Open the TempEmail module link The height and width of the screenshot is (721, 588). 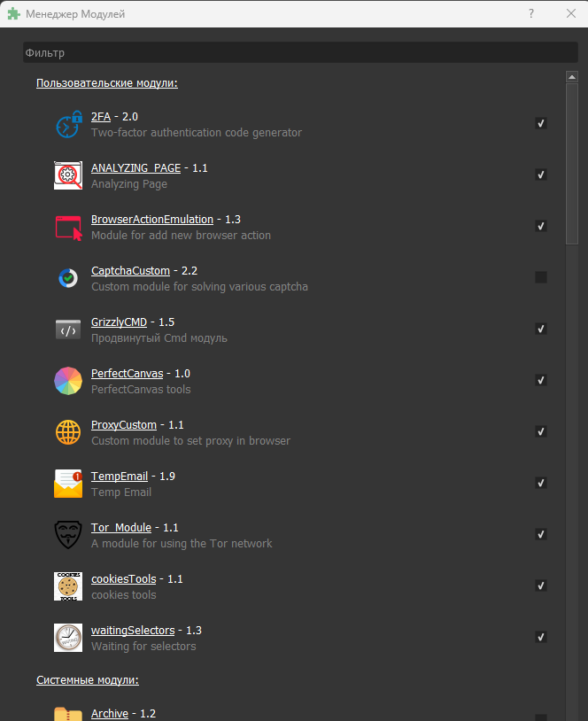[120, 477]
